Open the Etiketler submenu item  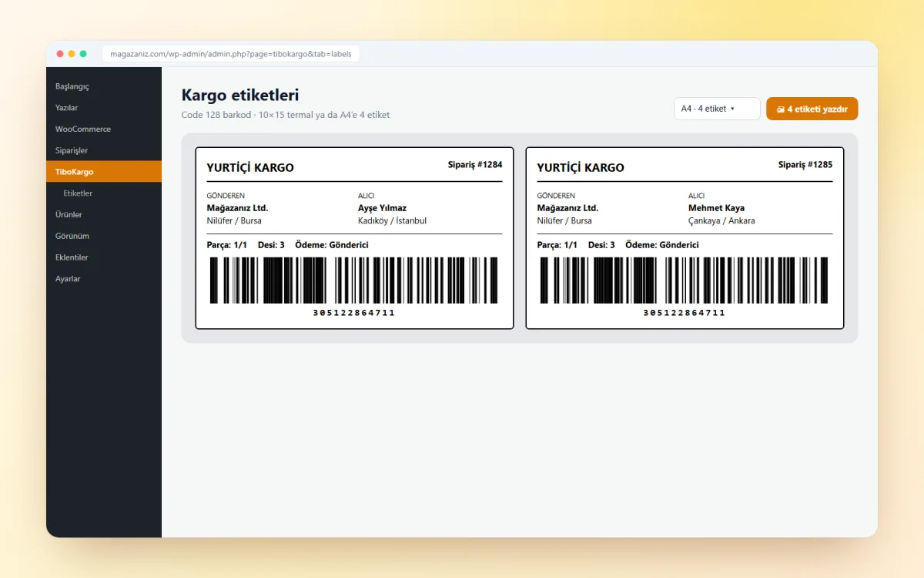click(104, 193)
